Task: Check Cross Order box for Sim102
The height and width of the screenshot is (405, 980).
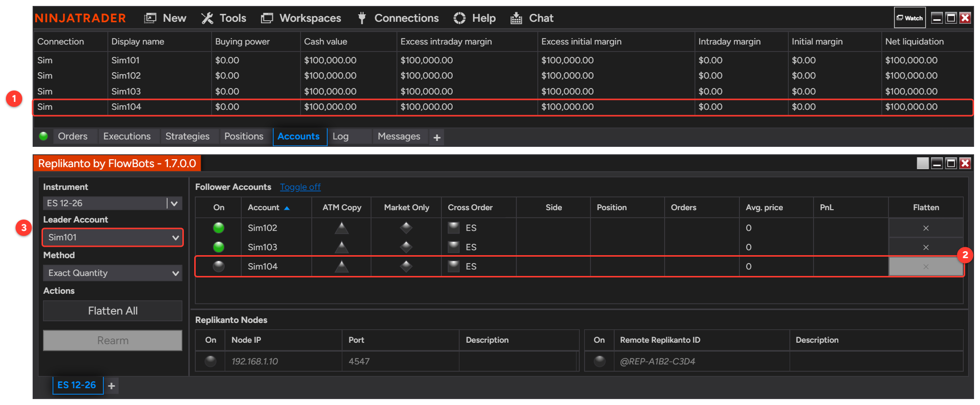Action: tap(454, 228)
